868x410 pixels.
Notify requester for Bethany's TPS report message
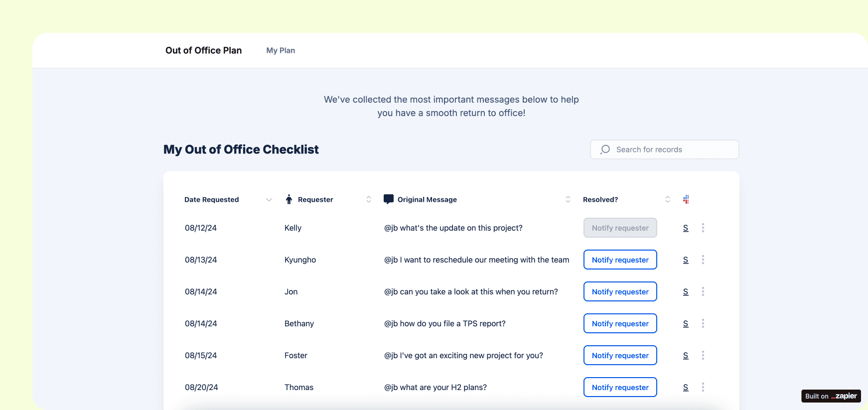pos(620,323)
